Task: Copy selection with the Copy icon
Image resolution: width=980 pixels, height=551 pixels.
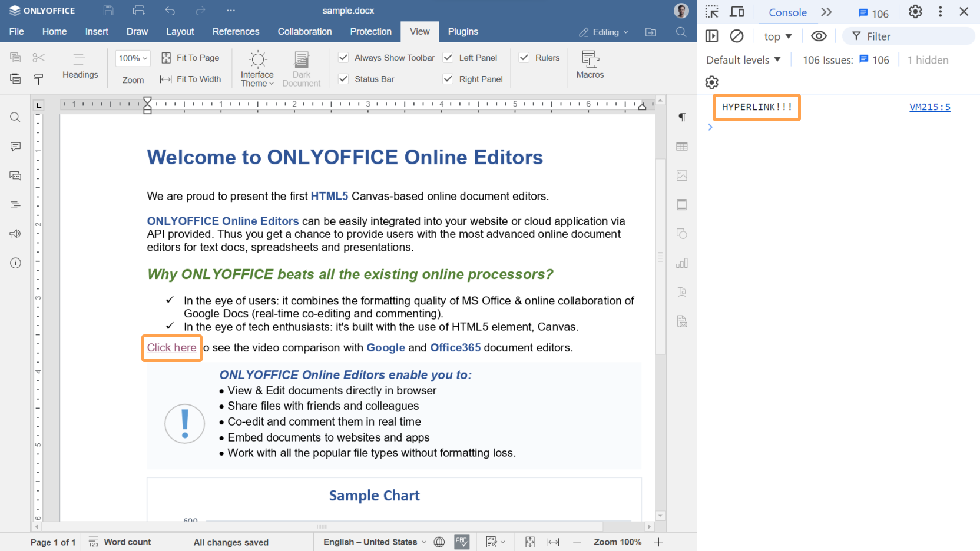Action: (16, 58)
